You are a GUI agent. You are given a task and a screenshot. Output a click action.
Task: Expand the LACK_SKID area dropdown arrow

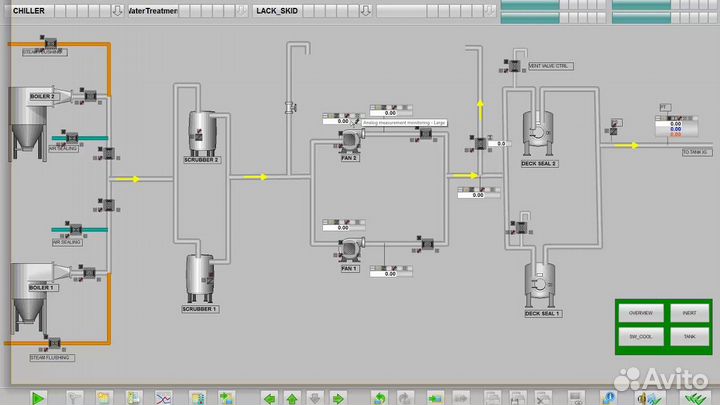[366, 11]
